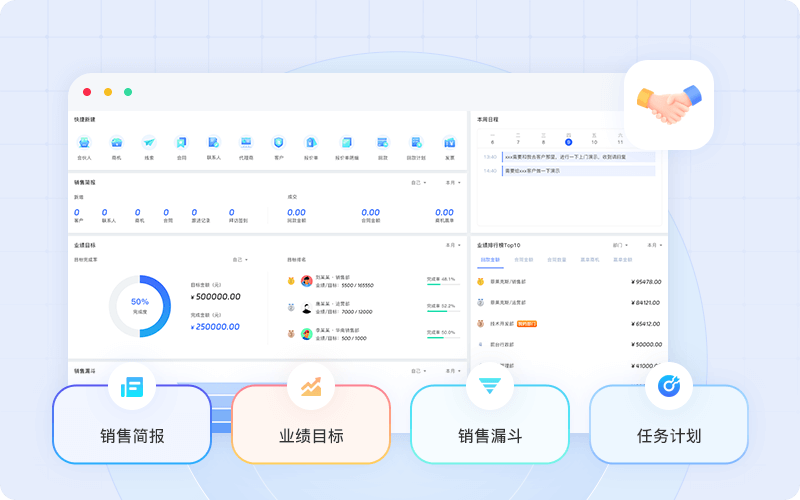This screenshot has height=500, width=800.
Task: Open the 本月 dropdown in 业绩目标 panel
Action: point(450,245)
